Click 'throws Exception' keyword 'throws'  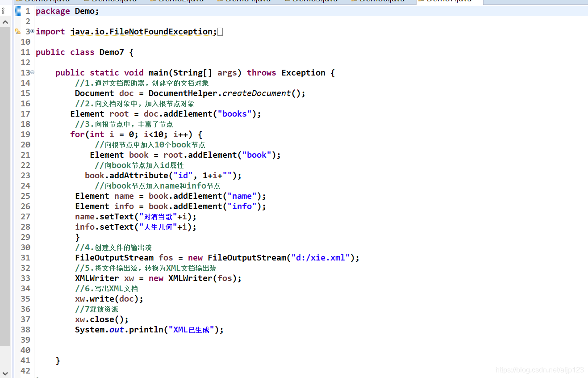click(261, 73)
